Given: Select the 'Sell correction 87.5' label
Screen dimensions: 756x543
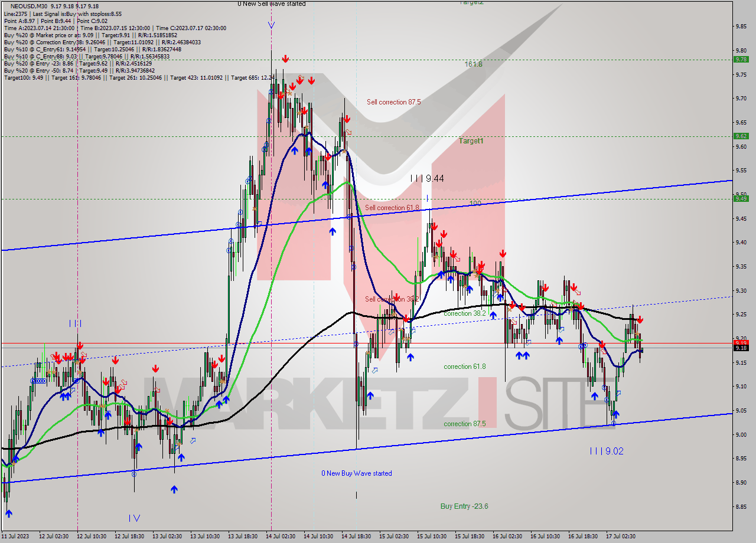Looking at the screenshot, I should point(393,102).
